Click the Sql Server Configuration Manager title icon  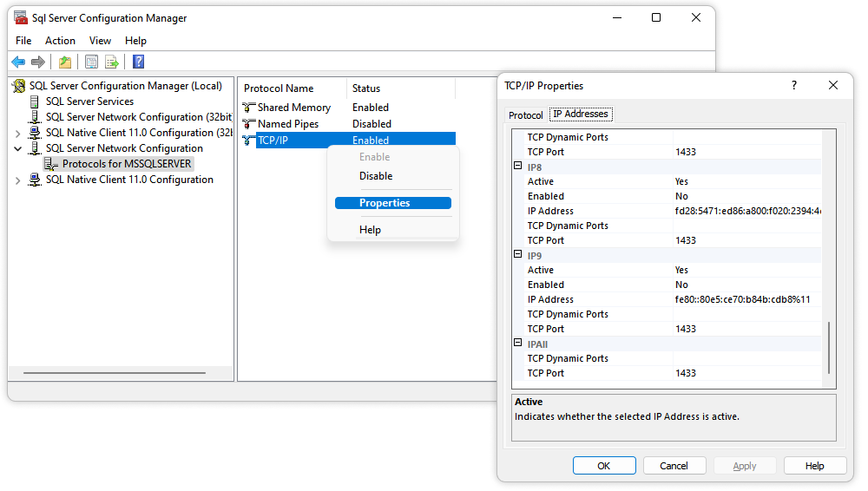coord(21,17)
